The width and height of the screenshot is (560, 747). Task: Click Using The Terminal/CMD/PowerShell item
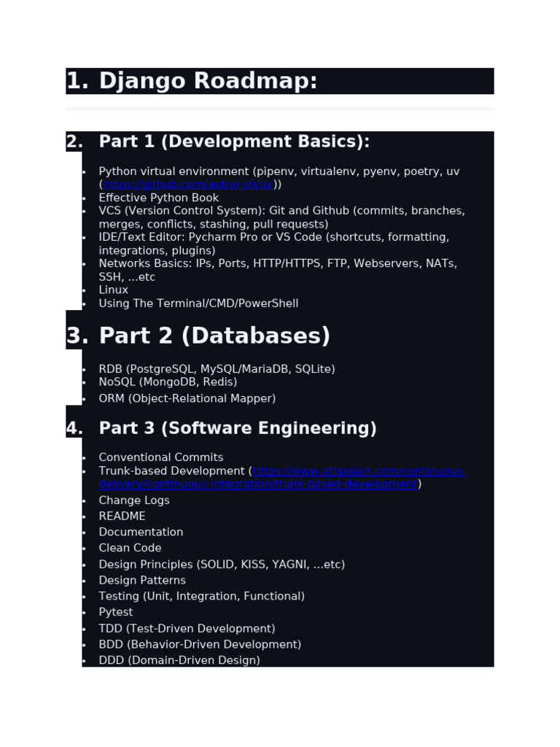tap(198, 303)
